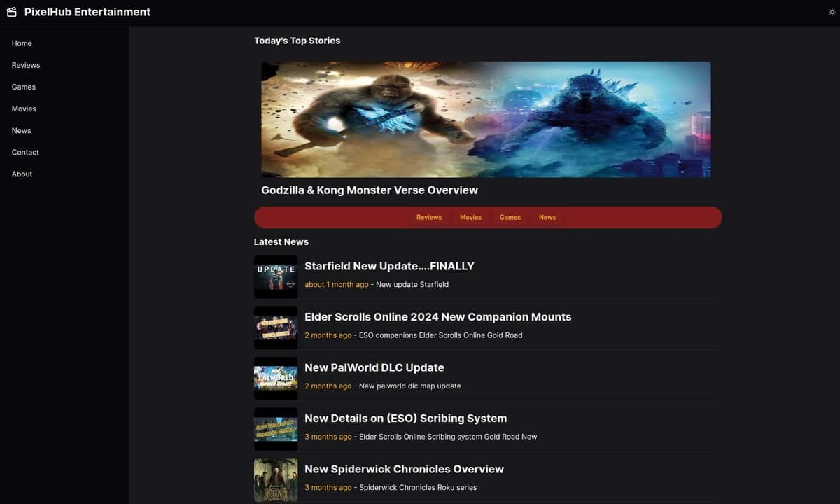
Task: Click the Godzilla & Kong banner image
Action: click(x=486, y=119)
